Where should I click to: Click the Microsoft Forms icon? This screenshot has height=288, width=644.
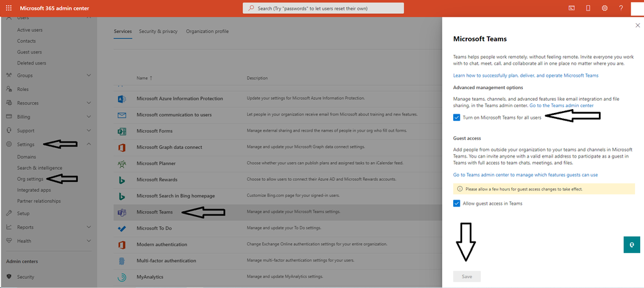(122, 131)
